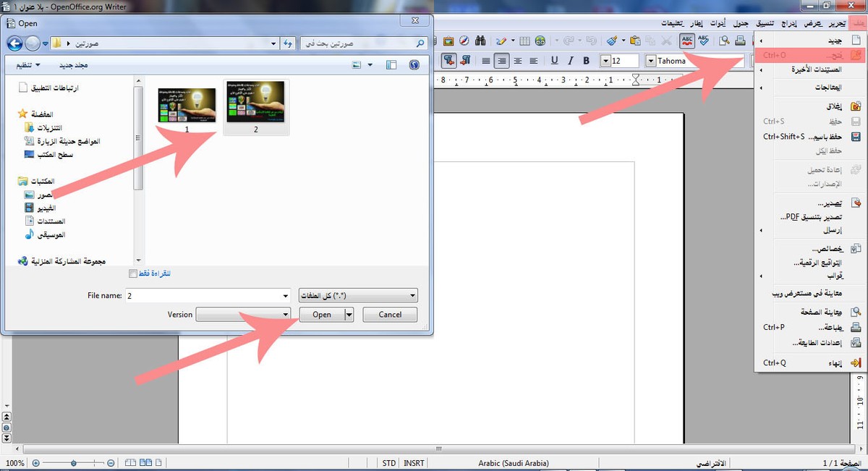
Task: Click the zoom slider handle in status bar
Action: (73, 463)
